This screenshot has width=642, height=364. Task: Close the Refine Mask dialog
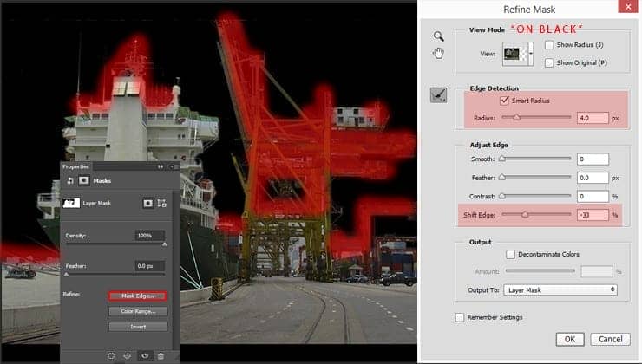pos(628,7)
